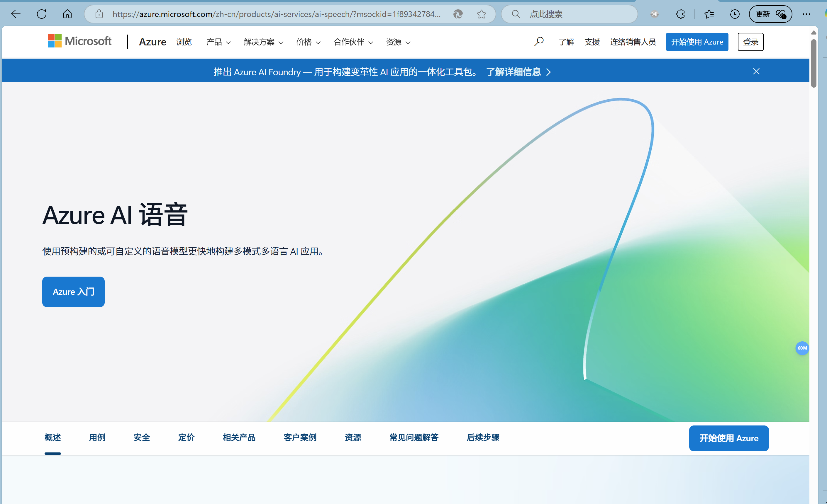
Task: Switch to the 定价 tab
Action: tap(186, 437)
